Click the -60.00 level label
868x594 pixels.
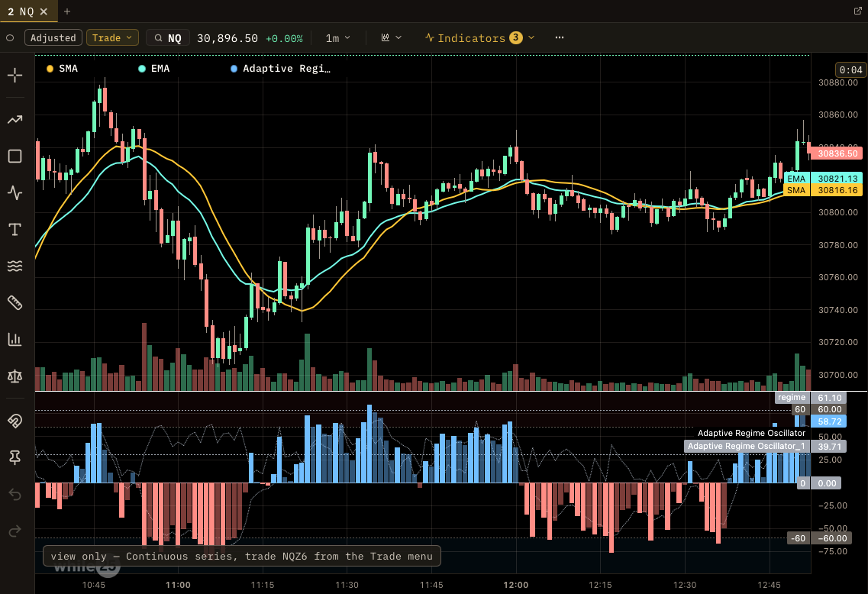point(833,538)
